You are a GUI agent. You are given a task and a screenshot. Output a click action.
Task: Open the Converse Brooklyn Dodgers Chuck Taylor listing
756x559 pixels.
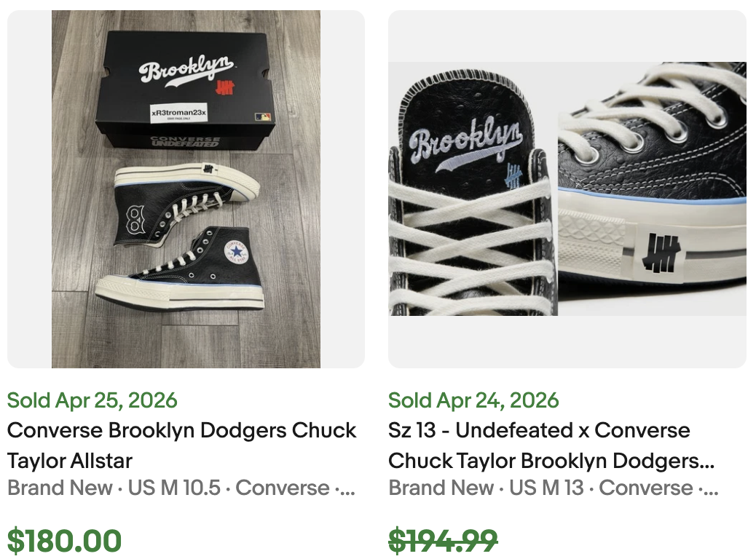click(x=181, y=445)
